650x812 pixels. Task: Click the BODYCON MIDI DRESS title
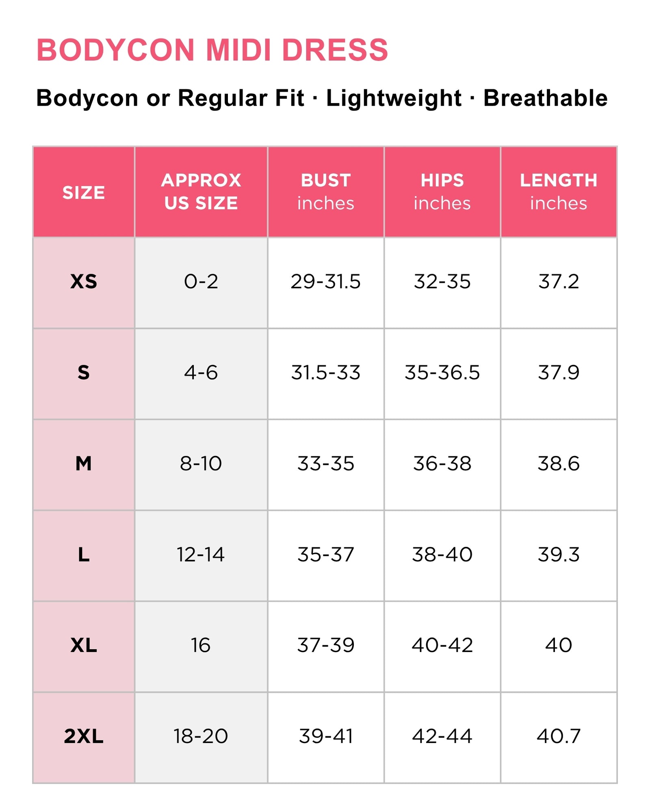coord(212,50)
